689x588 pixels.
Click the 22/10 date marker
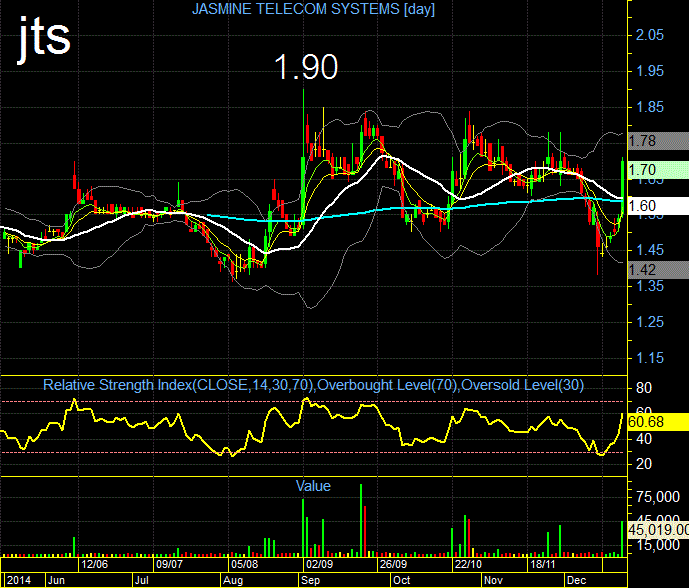point(468,564)
